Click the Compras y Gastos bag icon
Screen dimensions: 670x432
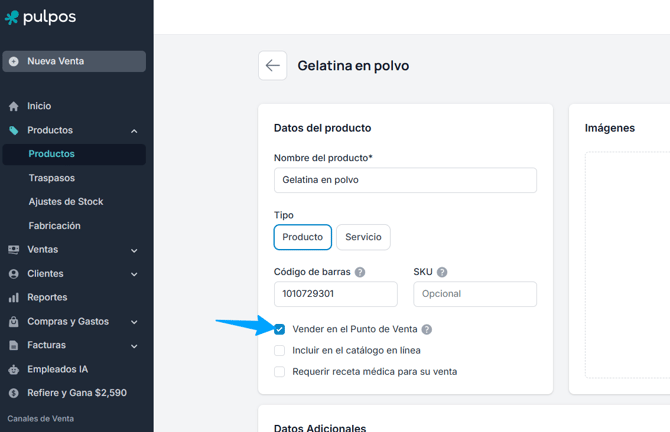(x=14, y=321)
